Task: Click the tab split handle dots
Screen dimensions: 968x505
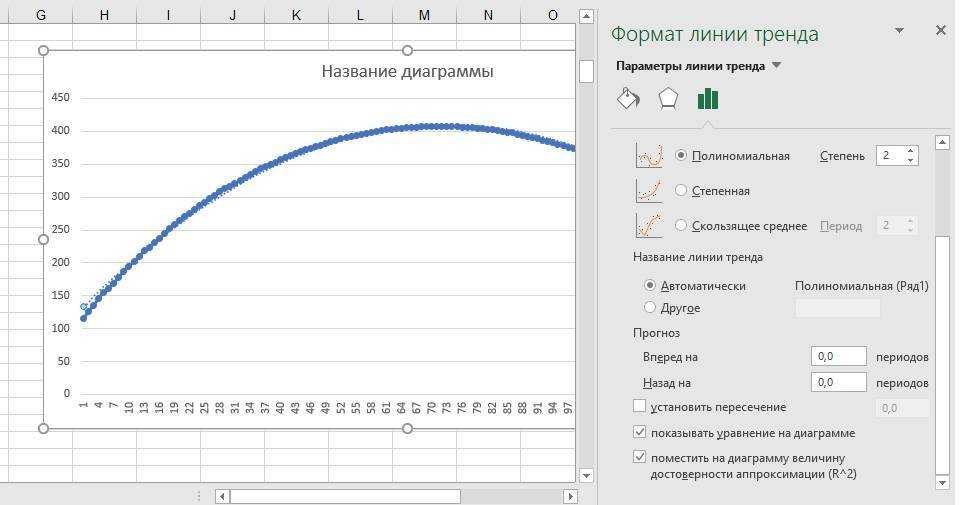Action: [x=199, y=496]
